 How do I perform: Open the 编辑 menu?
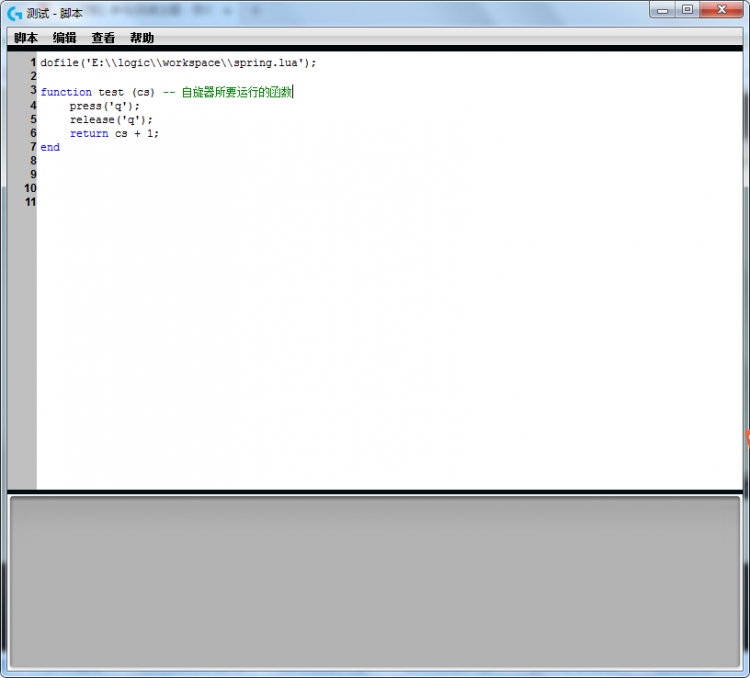tap(65, 38)
